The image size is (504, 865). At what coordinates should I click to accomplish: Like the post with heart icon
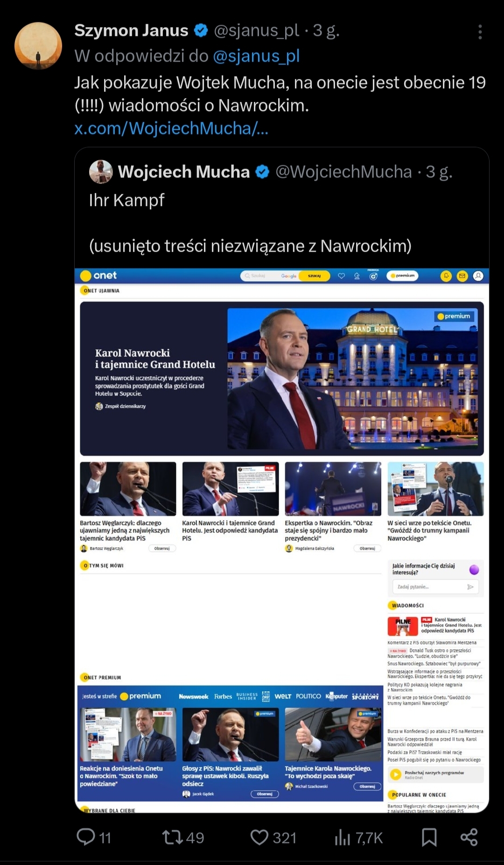coord(259,837)
